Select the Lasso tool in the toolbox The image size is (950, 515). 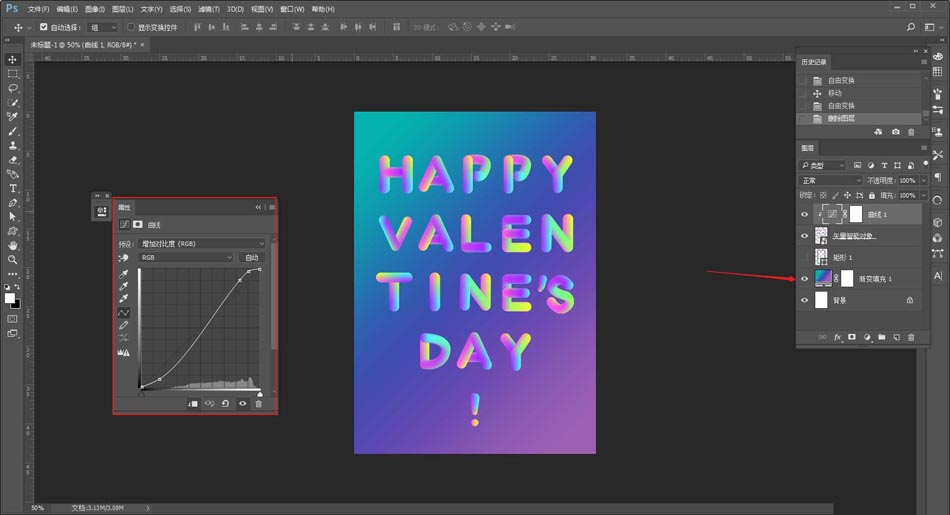(x=13, y=88)
